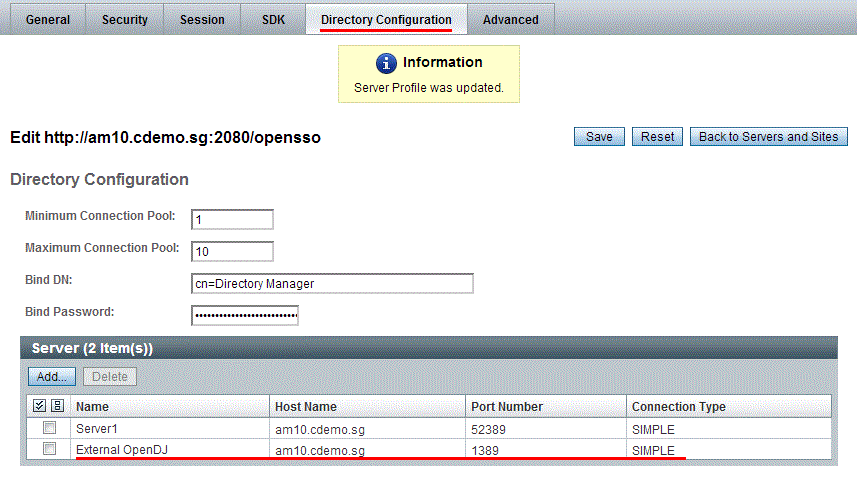Focus the Maximum Connection Pool field
Image resolution: width=857 pixels, height=477 pixels.
(x=232, y=251)
